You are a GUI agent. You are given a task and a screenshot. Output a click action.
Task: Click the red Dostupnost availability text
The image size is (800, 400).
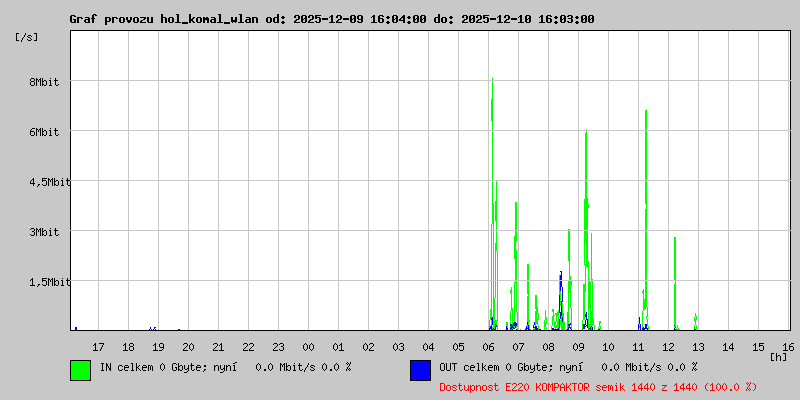click(x=598, y=387)
